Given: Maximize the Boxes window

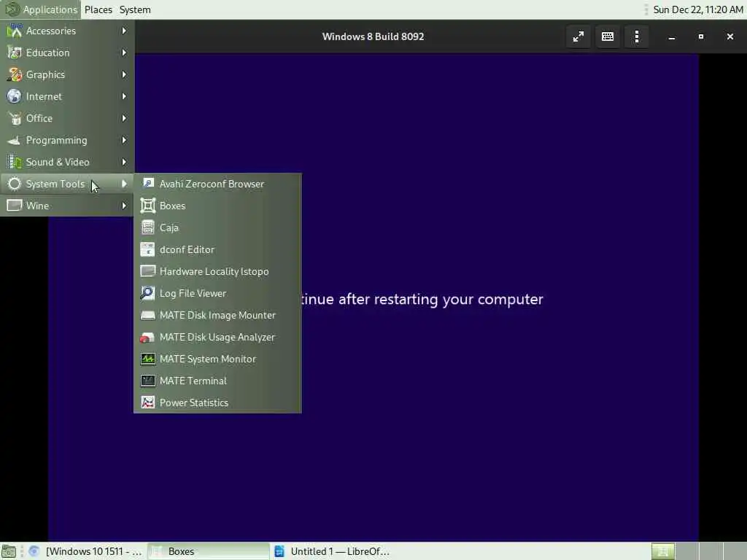Looking at the screenshot, I should click(701, 36).
